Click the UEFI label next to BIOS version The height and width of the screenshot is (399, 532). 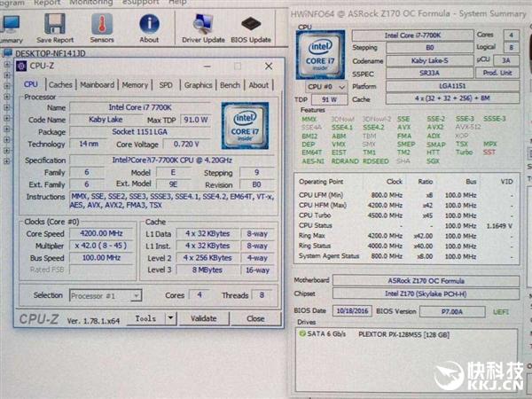tap(501, 312)
